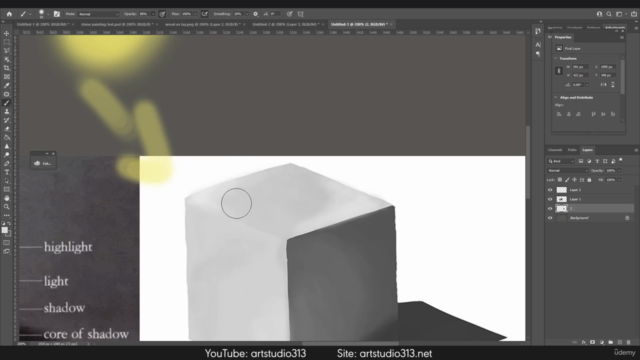Select the Hand tool
Screen dimensions: 640x360
coord(7,198)
